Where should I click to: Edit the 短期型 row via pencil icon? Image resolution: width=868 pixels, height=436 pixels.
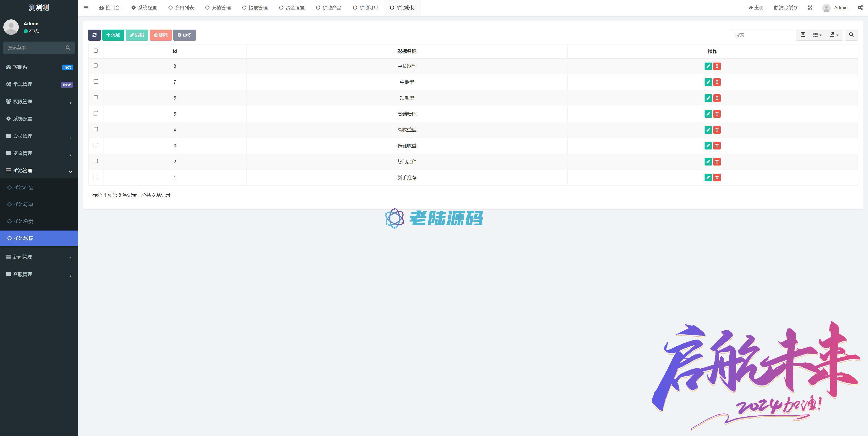[x=708, y=98]
